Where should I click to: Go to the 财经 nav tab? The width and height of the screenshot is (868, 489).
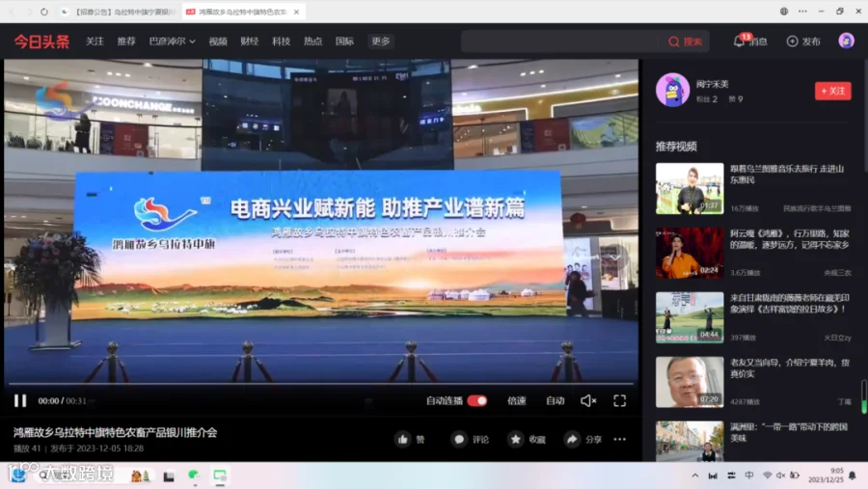pyautogui.click(x=249, y=41)
